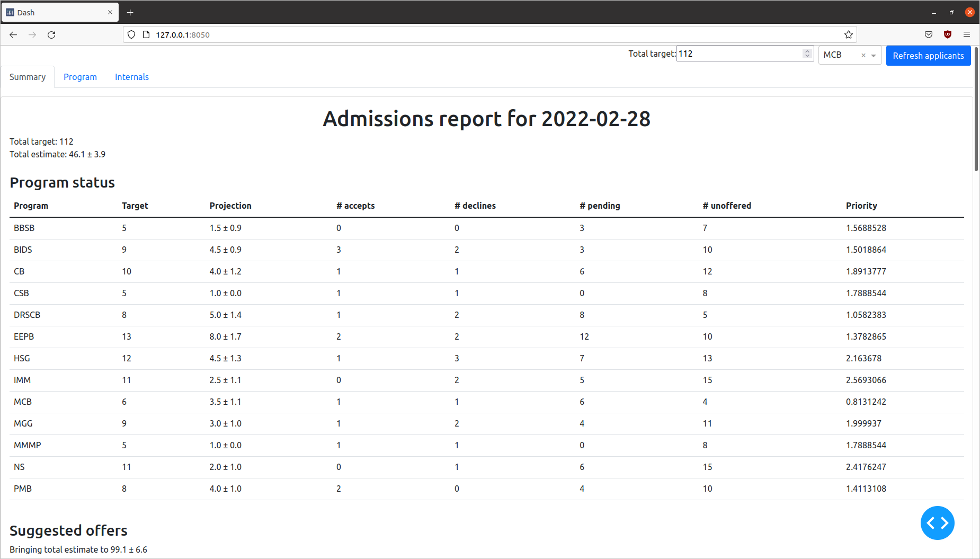Increment the Total target value

click(x=807, y=50)
